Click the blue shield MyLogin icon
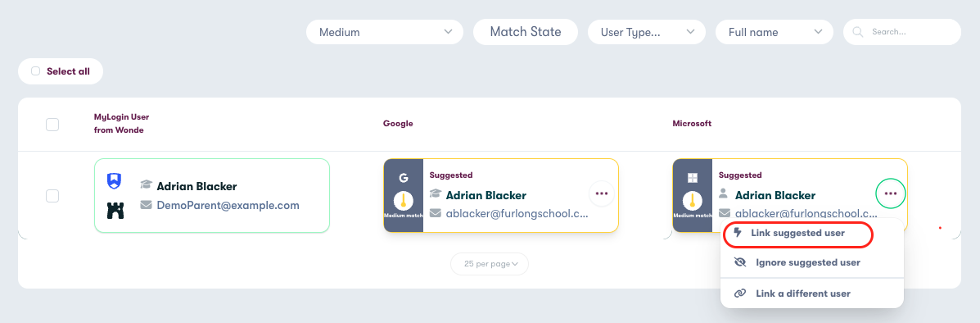The image size is (980, 323). (115, 181)
